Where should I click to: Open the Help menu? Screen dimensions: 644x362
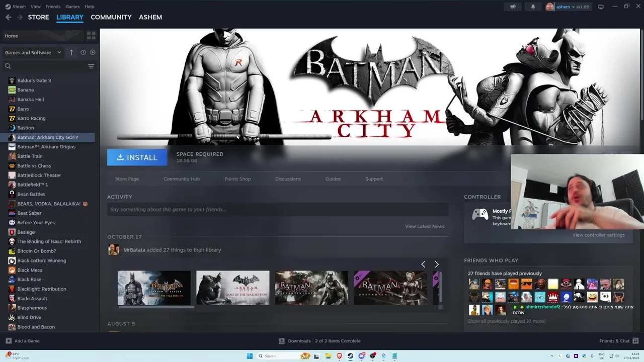(x=89, y=7)
